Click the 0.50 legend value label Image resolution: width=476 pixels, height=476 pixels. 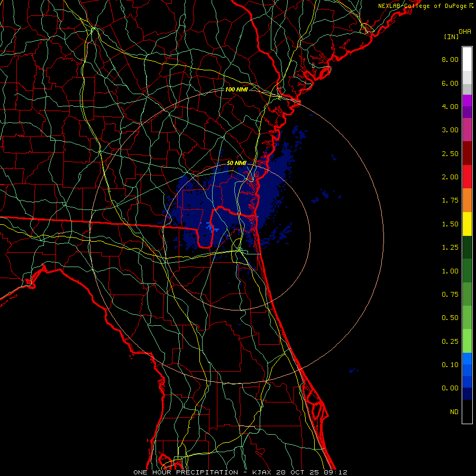click(450, 318)
